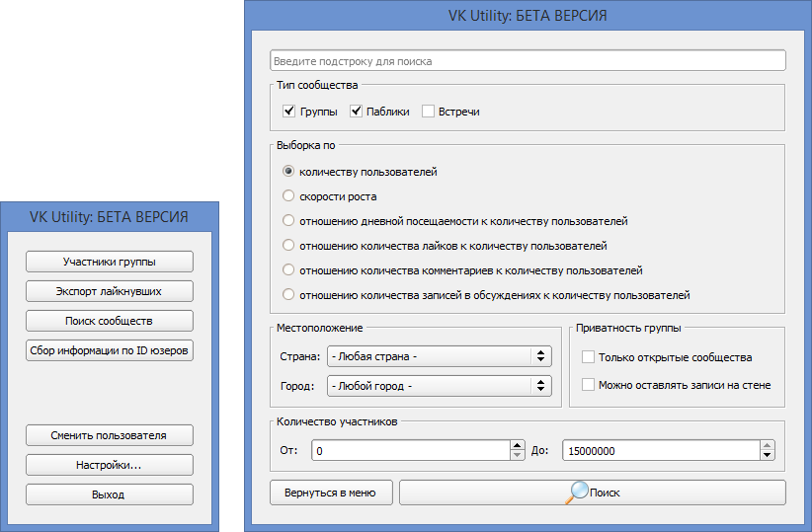Click the Выход button
812x532 pixels.
110,494
